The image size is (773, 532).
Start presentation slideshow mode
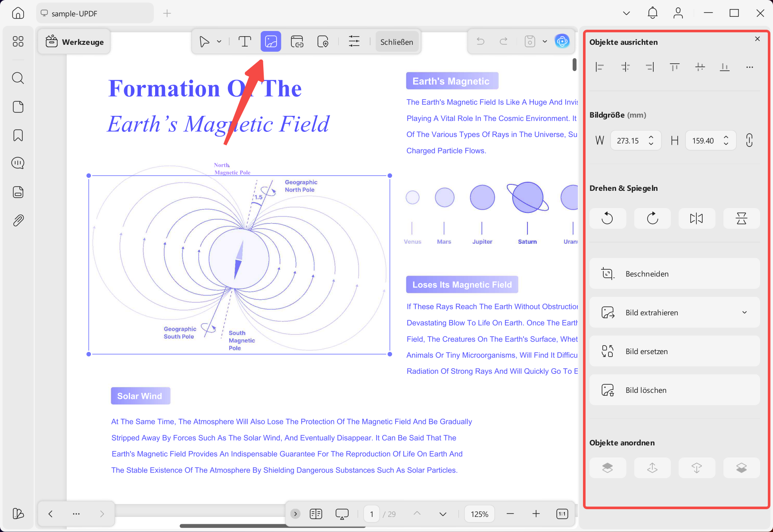click(x=342, y=514)
